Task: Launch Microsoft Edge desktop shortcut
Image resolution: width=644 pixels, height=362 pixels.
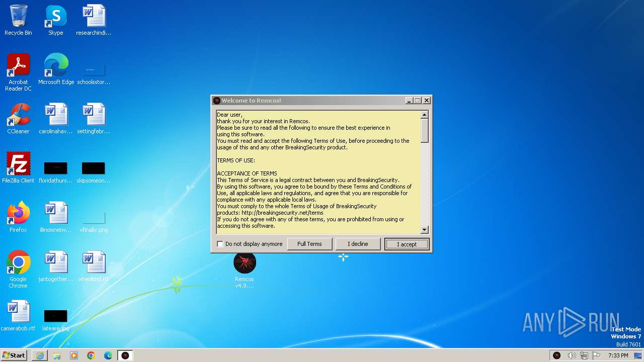Action: pos(56,69)
